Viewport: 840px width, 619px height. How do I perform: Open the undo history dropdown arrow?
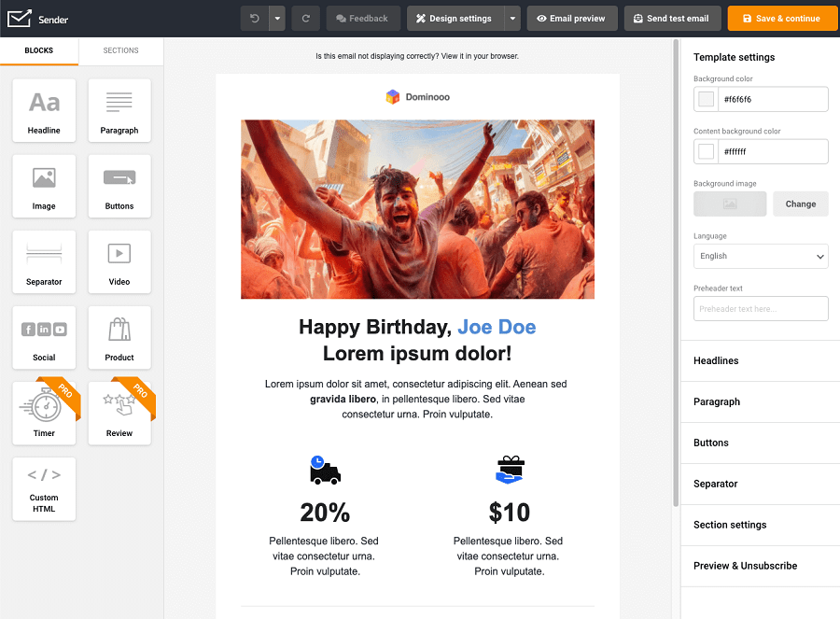coord(277,18)
